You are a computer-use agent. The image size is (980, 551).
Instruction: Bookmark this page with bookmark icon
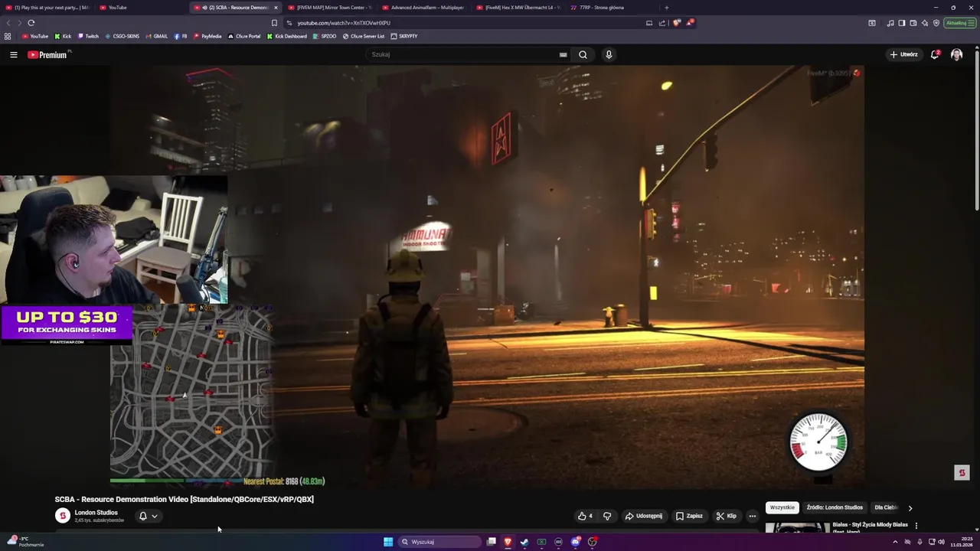pos(274,23)
